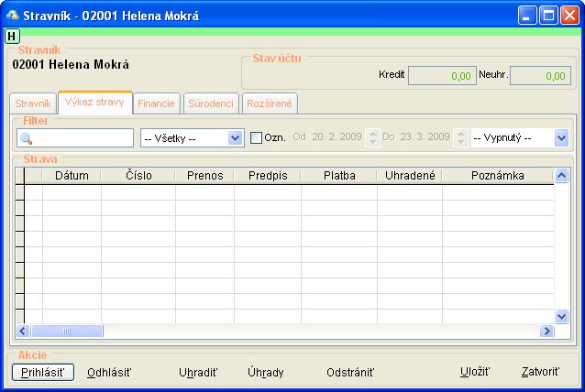This screenshot has height=392, width=585.
Task: Click the Uhradiť button
Action: pos(198,372)
